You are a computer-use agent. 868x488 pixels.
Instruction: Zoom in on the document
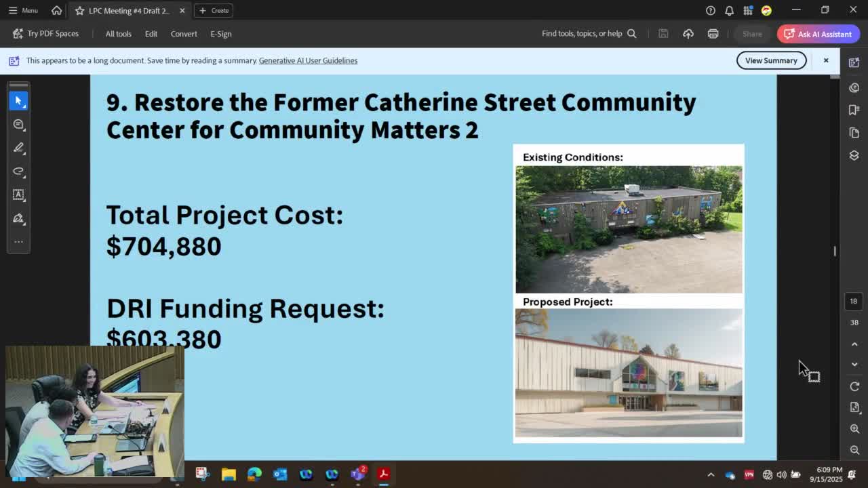click(854, 429)
